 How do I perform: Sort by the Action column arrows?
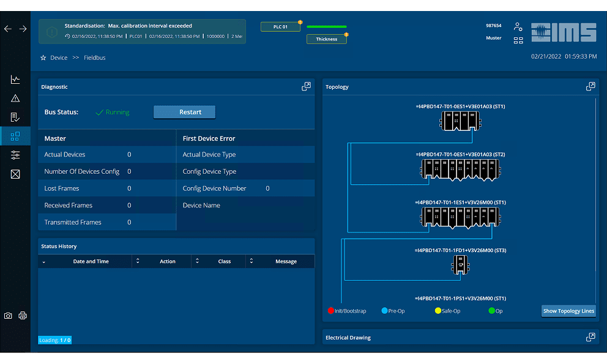pos(138,261)
